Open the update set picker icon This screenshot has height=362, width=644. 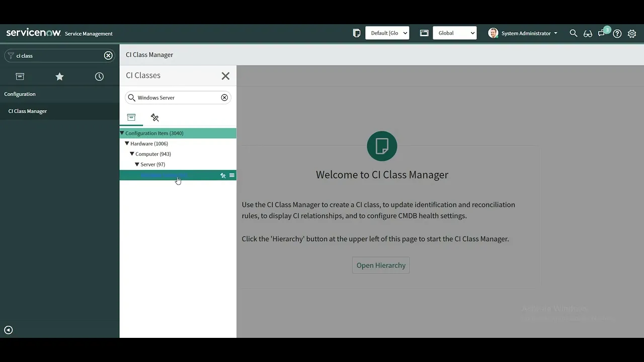tap(357, 33)
